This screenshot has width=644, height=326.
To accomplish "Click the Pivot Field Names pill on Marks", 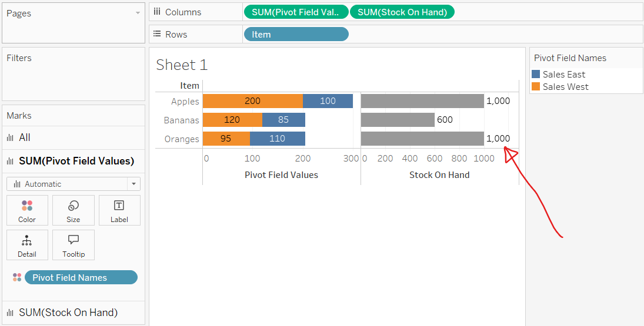I will pyautogui.click(x=81, y=277).
